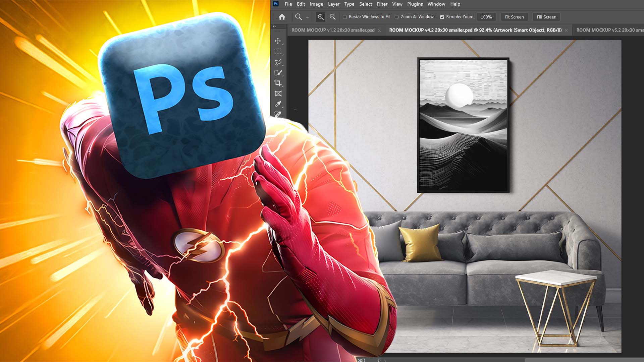This screenshot has width=644, height=362.
Task: Select the Spot Healing Brush tool
Action: coord(278,114)
